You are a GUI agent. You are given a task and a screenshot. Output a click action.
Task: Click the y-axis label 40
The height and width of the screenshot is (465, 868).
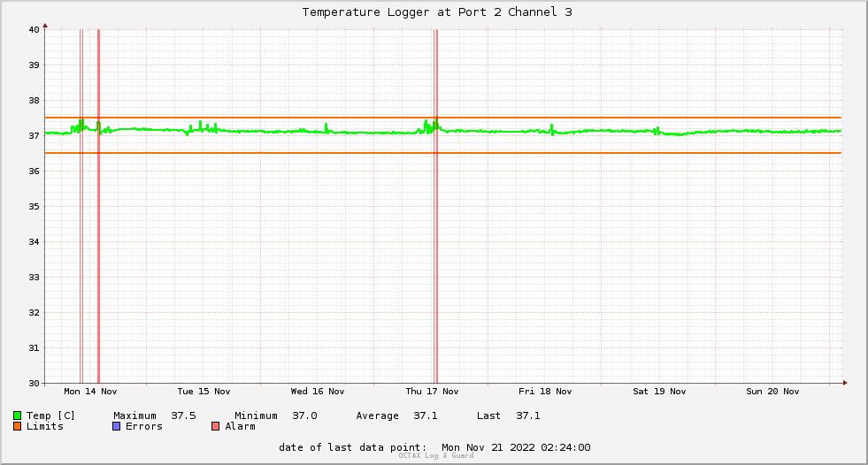point(35,30)
